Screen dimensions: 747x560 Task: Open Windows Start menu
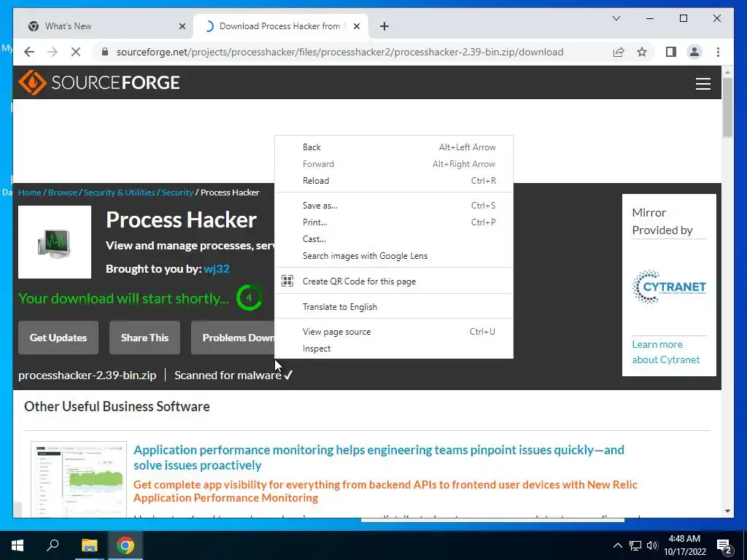coord(18,545)
